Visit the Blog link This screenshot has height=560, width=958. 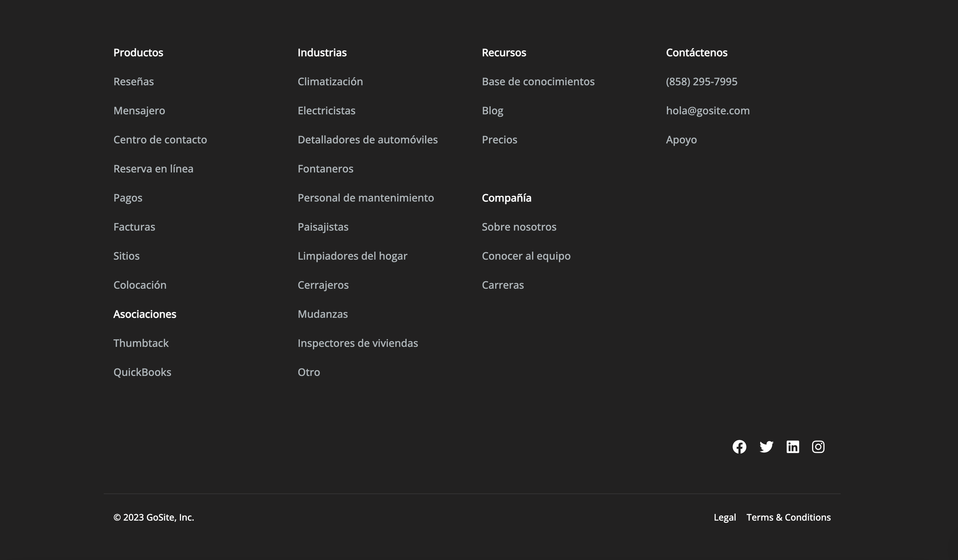[x=492, y=110]
